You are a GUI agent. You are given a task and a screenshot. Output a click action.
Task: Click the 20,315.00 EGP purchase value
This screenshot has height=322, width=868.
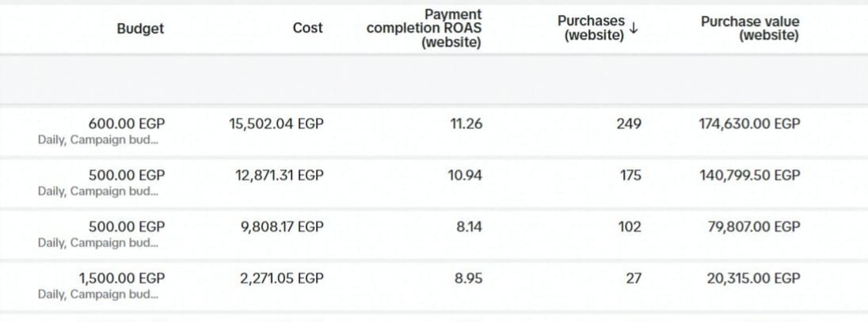click(x=753, y=278)
